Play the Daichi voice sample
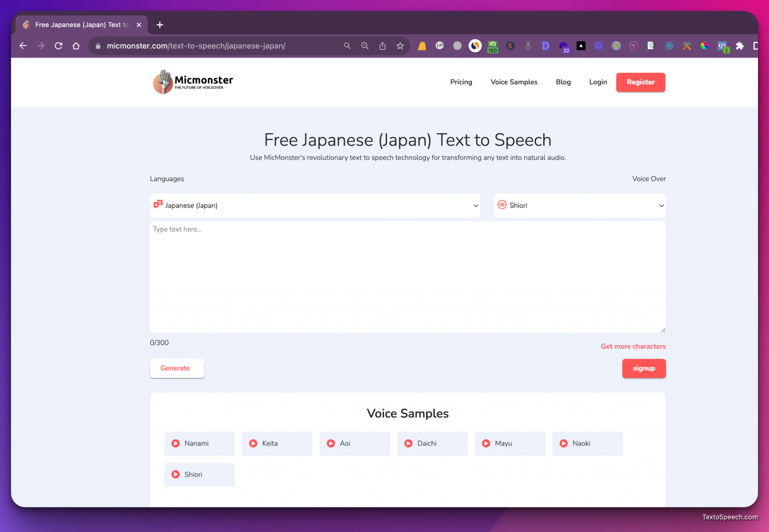This screenshot has width=769, height=532. pyautogui.click(x=408, y=443)
